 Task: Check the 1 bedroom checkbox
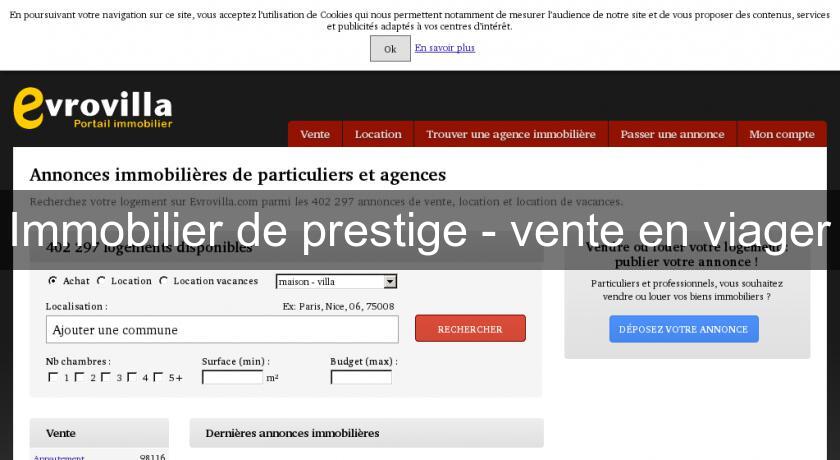53,378
